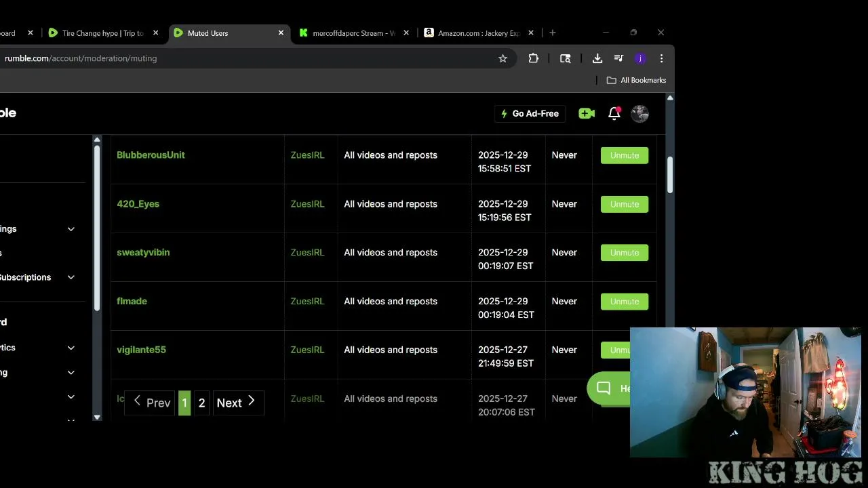Image resolution: width=868 pixels, height=488 pixels.
Task: Click the address bar URL
Action: pos(81,58)
